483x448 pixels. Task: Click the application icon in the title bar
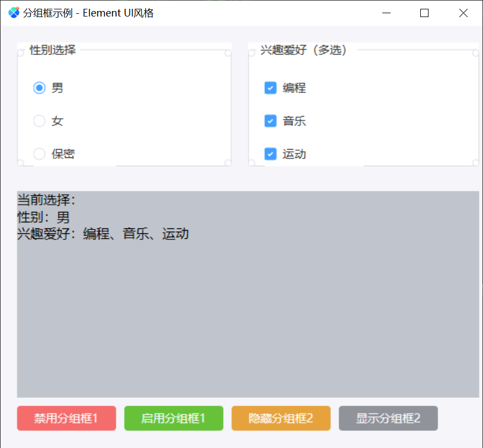(x=12, y=12)
